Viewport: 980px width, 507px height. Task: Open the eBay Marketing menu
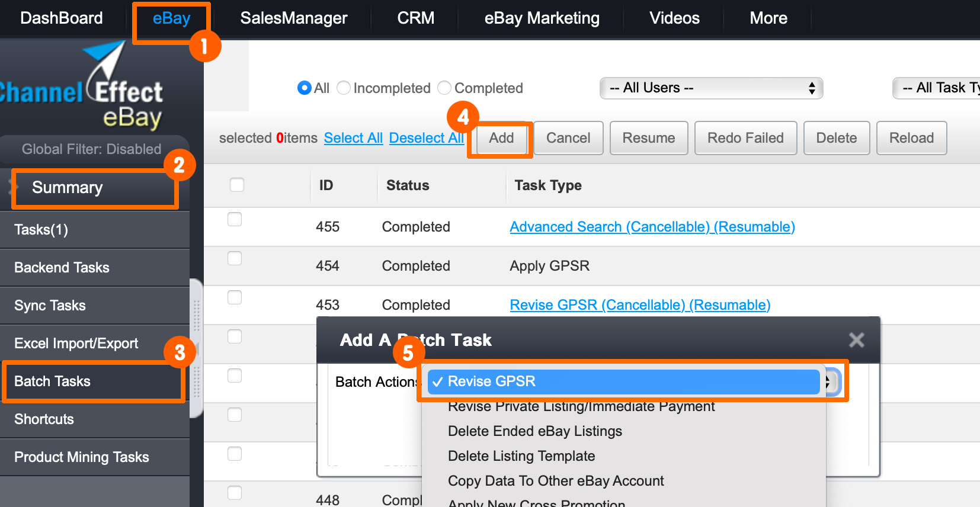tap(542, 18)
